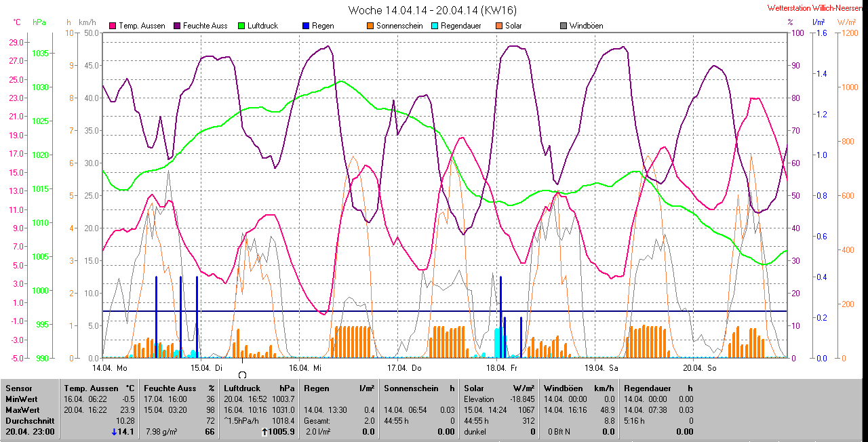Click the blue down arrow beside temperature 14.1
Viewport: 868px width, 442px height.
(115, 432)
